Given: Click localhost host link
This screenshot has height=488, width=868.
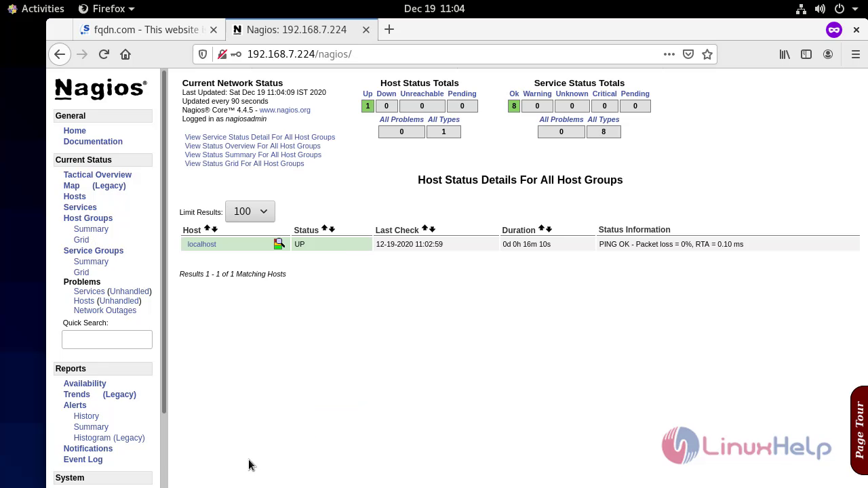Looking at the screenshot, I should click(201, 244).
